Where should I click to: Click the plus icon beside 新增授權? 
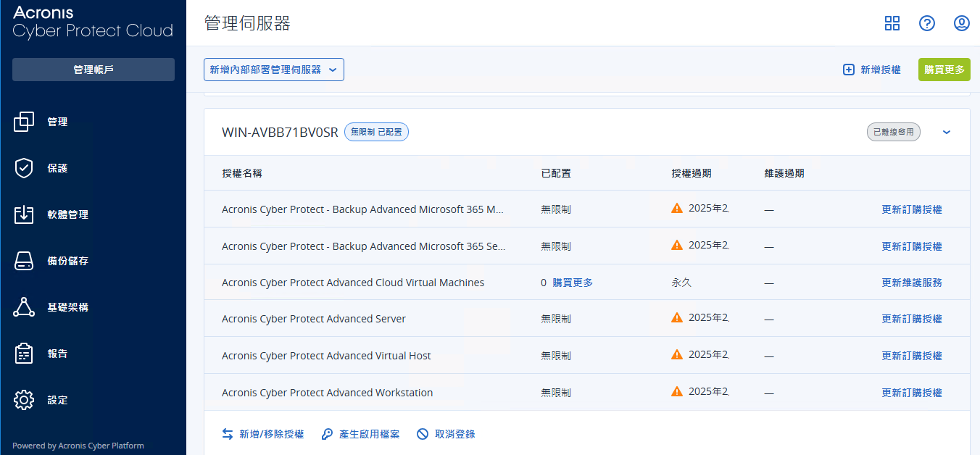(849, 70)
